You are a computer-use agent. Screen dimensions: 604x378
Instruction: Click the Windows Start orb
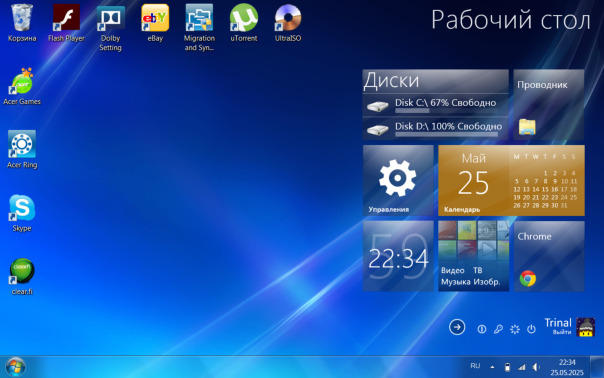click(x=15, y=367)
